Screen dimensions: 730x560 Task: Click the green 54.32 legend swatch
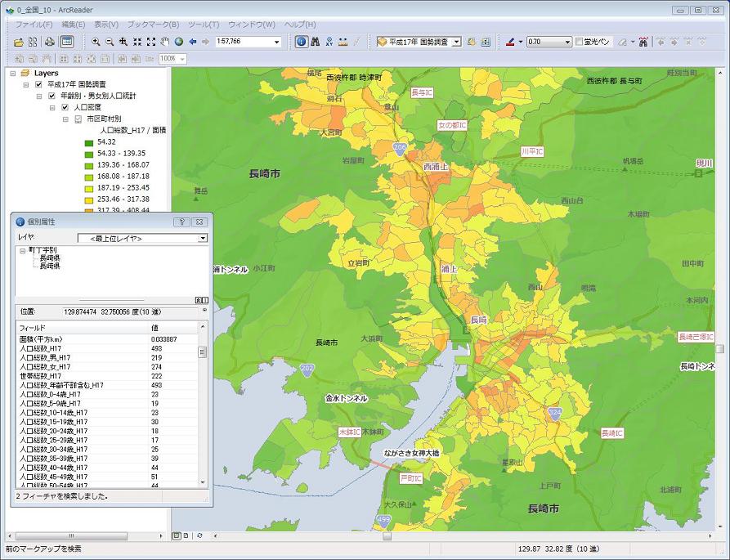pyautogui.click(x=89, y=142)
